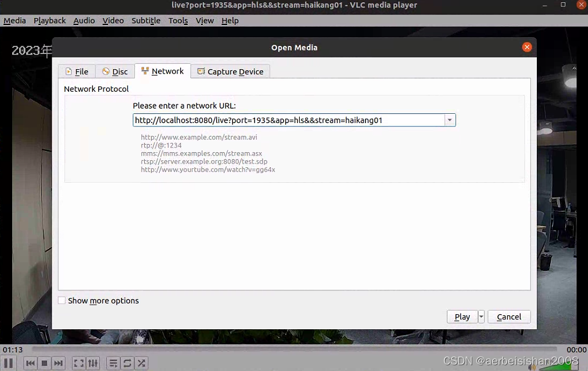Click the Network Protocol group label
The width and height of the screenshot is (588, 371).
click(x=96, y=89)
